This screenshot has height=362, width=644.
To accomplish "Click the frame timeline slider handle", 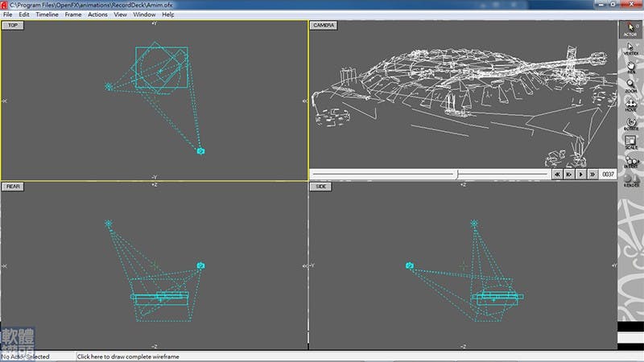I will tap(457, 175).
